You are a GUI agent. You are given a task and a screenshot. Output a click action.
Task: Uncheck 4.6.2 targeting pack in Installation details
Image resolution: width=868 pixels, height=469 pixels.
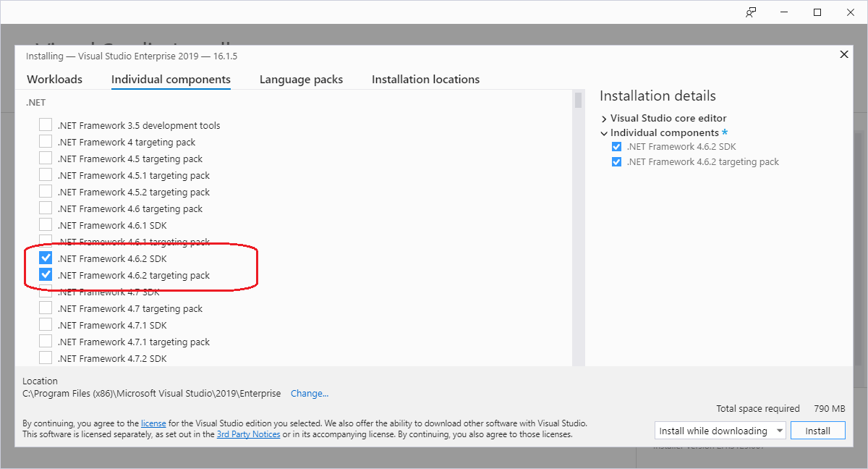616,162
